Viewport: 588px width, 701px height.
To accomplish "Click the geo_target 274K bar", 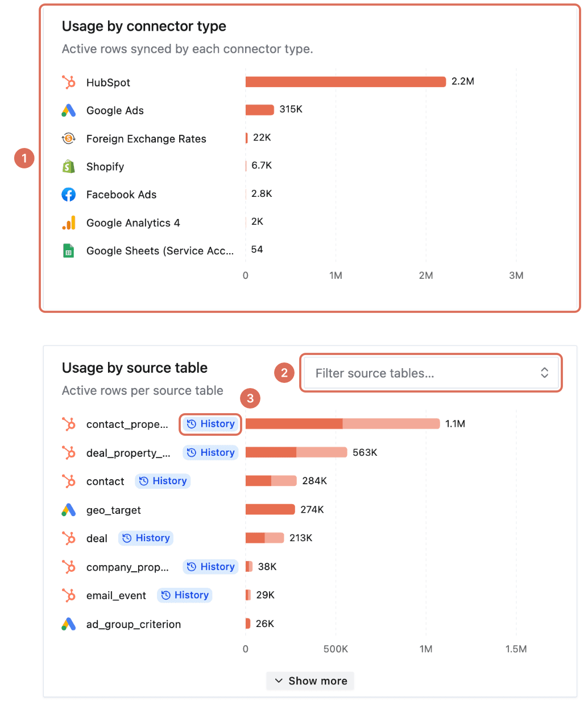I will 270,509.
